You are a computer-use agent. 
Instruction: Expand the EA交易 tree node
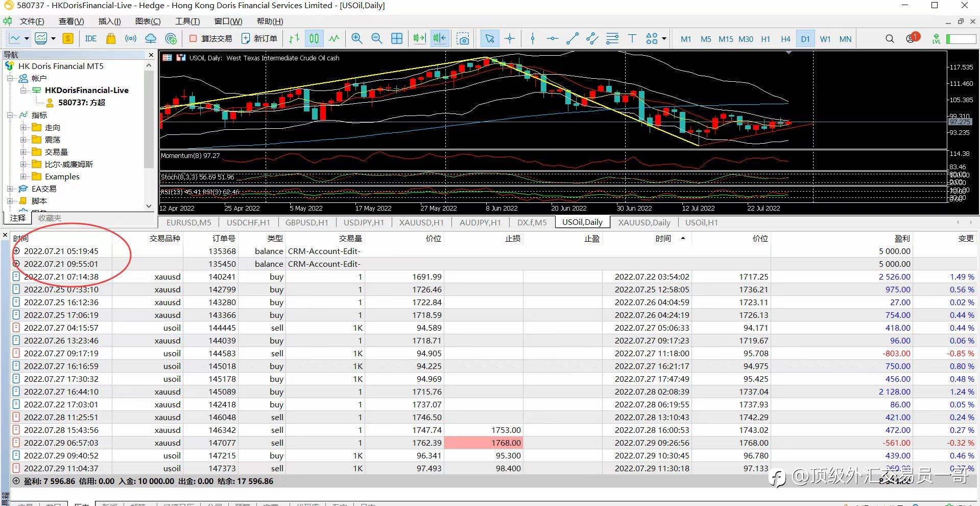[10, 189]
